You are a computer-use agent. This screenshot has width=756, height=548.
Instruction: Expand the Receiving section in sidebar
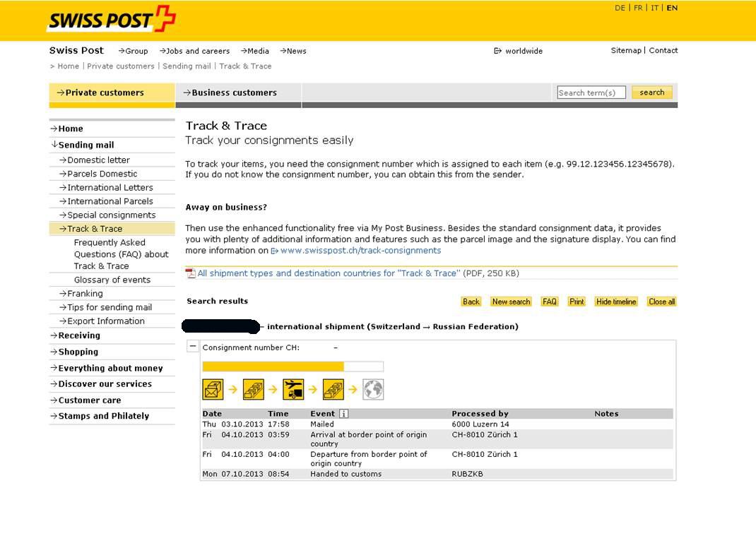pos(78,335)
